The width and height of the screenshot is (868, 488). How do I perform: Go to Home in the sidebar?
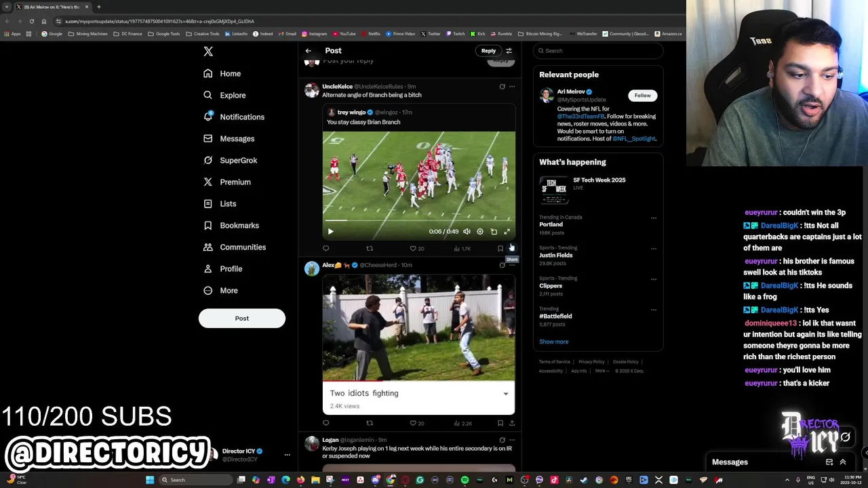tap(222, 73)
